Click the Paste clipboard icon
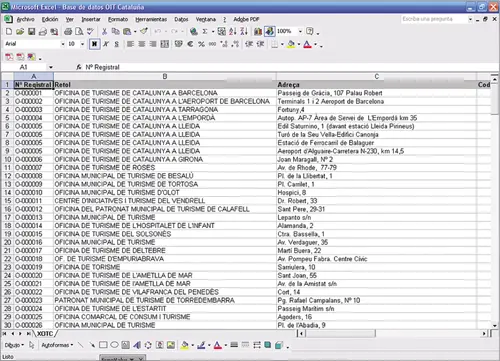This screenshot has height=361, width=500. [127, 32]
